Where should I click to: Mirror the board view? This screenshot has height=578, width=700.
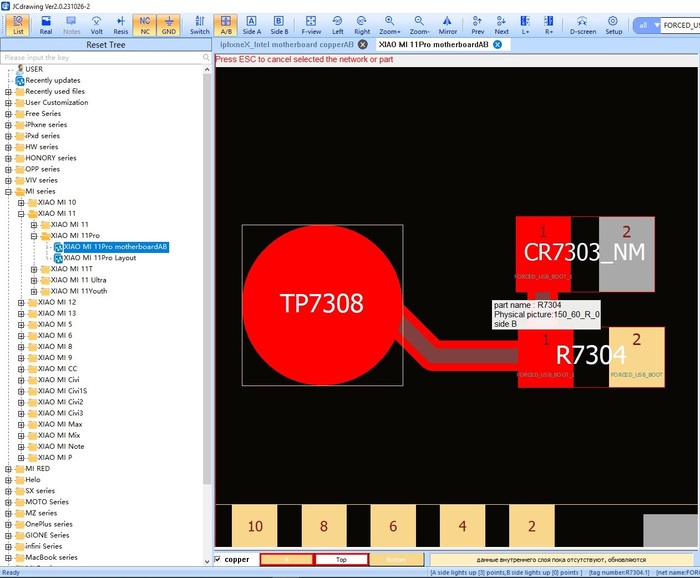tap(447, 24)
